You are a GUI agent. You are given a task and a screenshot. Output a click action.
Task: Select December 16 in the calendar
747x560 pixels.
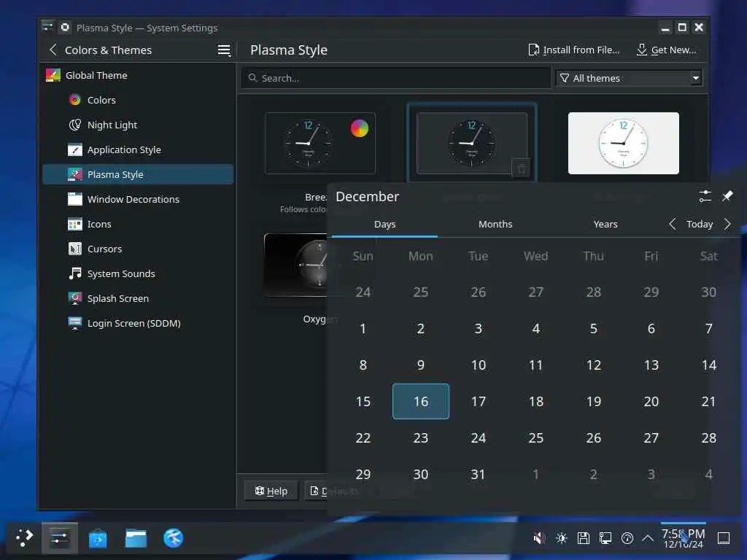coord(421,402)
